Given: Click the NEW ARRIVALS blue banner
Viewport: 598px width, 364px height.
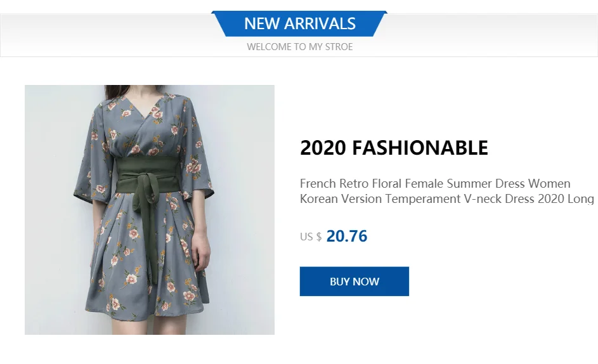Looking at the screenshot, I should (299, 24).
